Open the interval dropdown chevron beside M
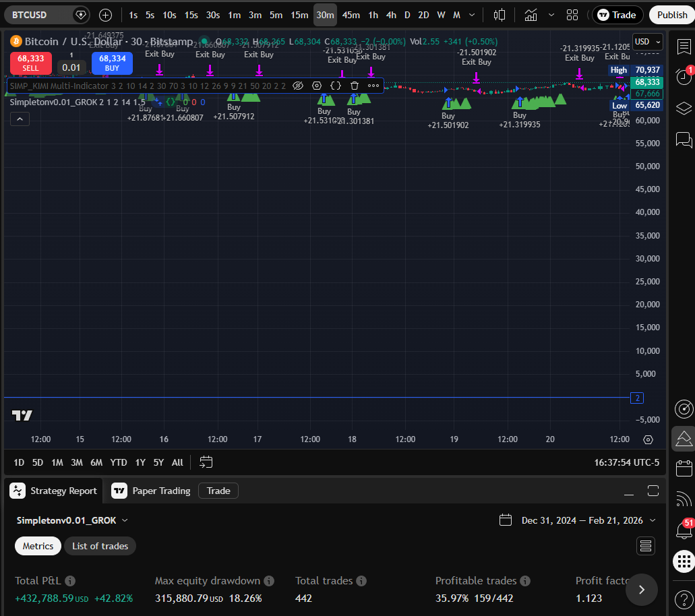Screen dimensions: 695x616 pyautogui.click(x=471, y=14)
